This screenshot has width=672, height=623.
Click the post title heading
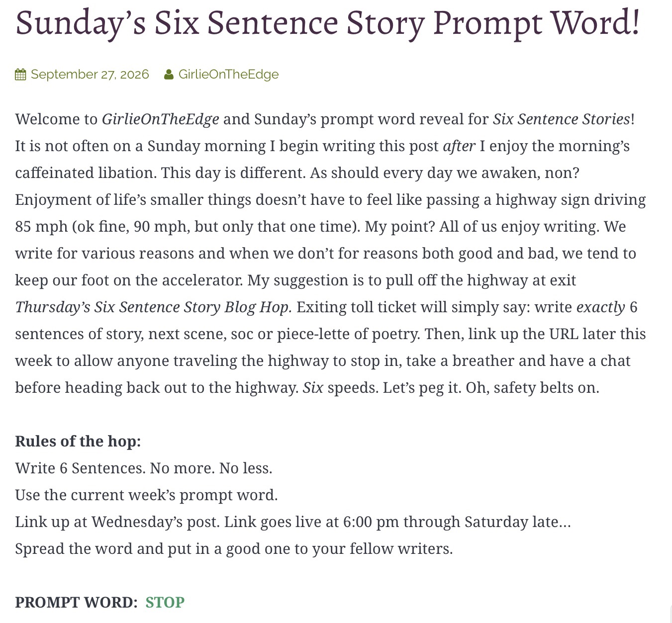tap(327, 22)
